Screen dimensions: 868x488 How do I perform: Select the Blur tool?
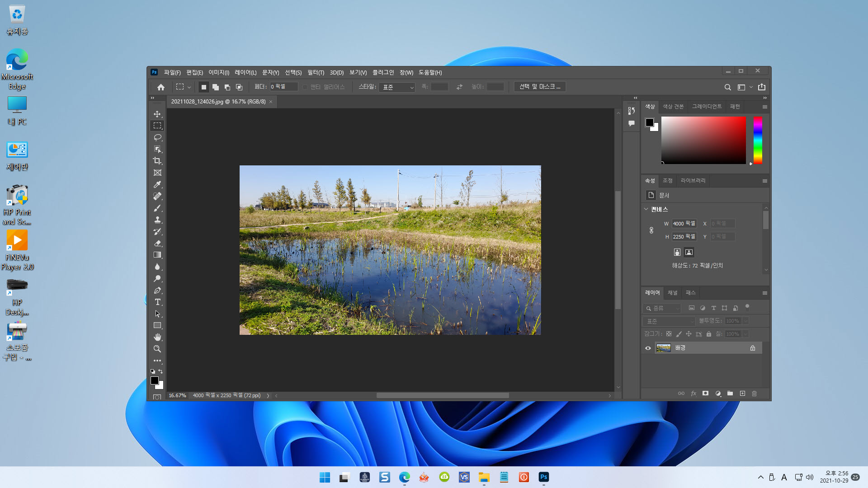pos(157,267)
